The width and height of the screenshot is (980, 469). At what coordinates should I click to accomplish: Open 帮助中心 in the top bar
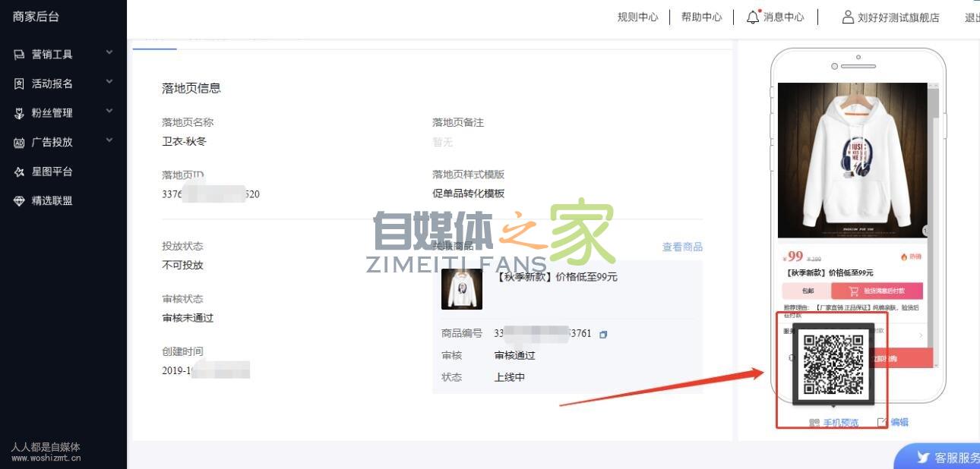[x=701, y=17]
